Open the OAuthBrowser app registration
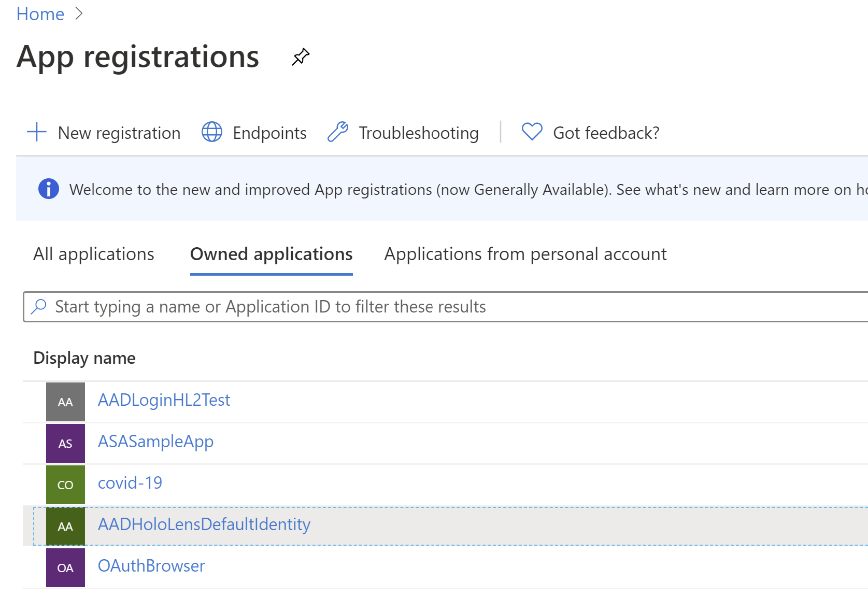 click(x=151, y=566)
